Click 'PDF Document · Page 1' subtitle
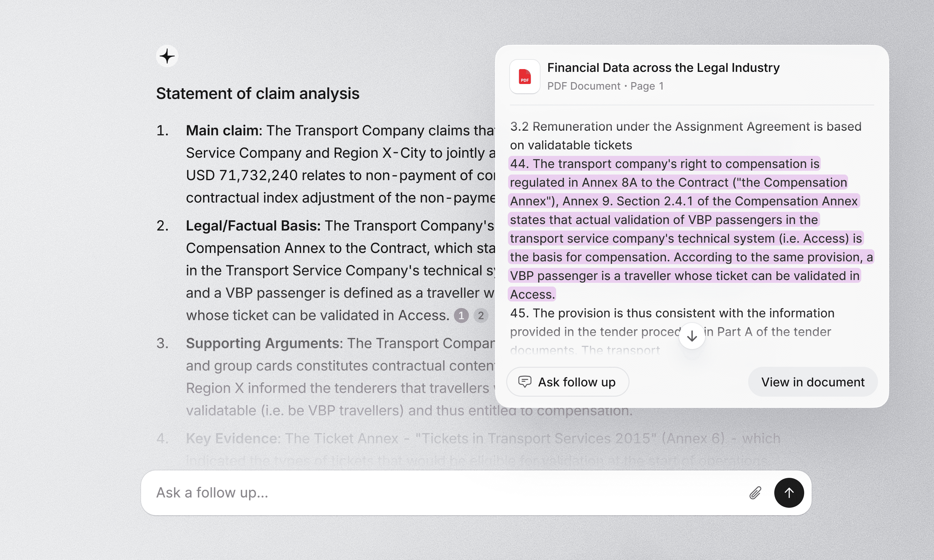The height and width of the screenshot is (560, 934). [x=606, y=86]
